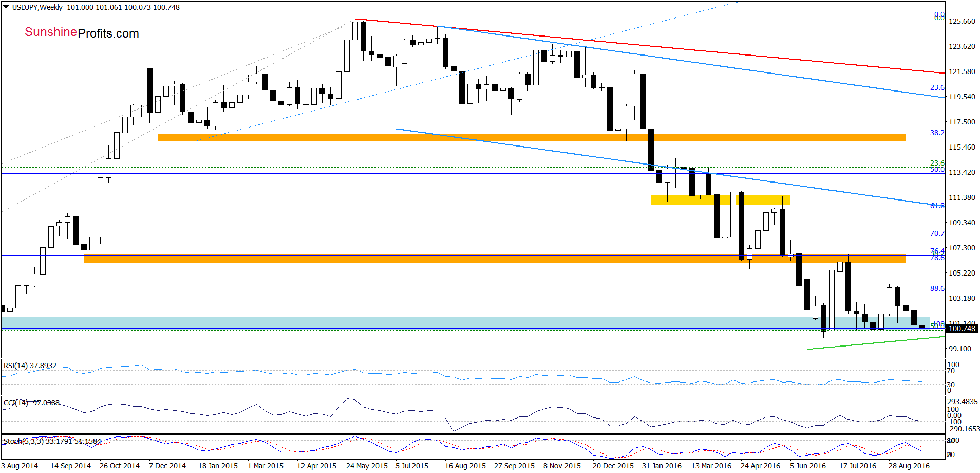Select the OHLC values 101.000 101.061 100.073 100.748
The image size is (980, 473).
point(123,7)
